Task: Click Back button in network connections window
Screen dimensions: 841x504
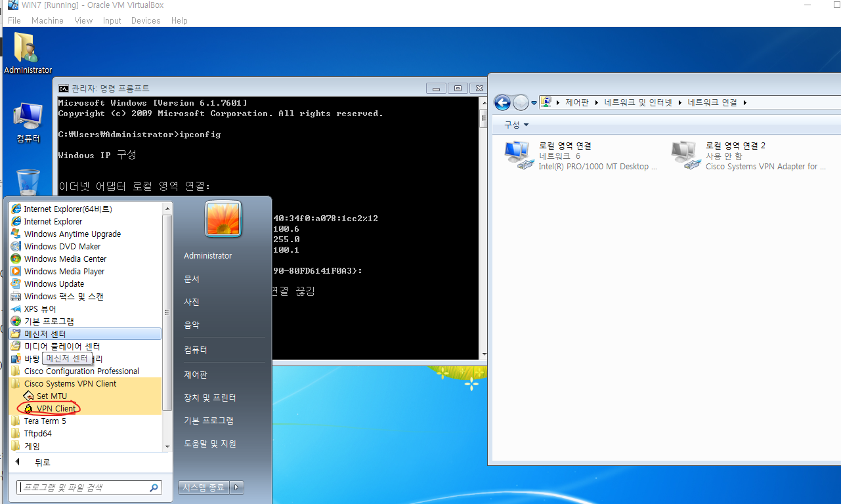Action: tap(502, 102)
